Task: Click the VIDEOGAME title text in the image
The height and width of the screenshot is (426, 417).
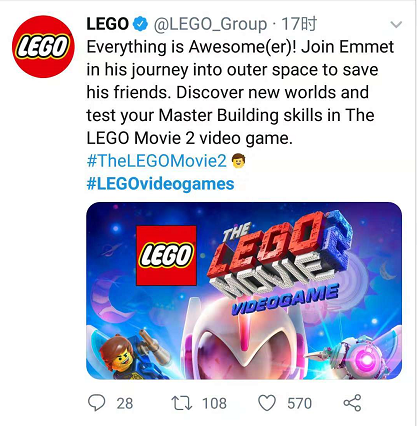Action: [x=285, y=300]
